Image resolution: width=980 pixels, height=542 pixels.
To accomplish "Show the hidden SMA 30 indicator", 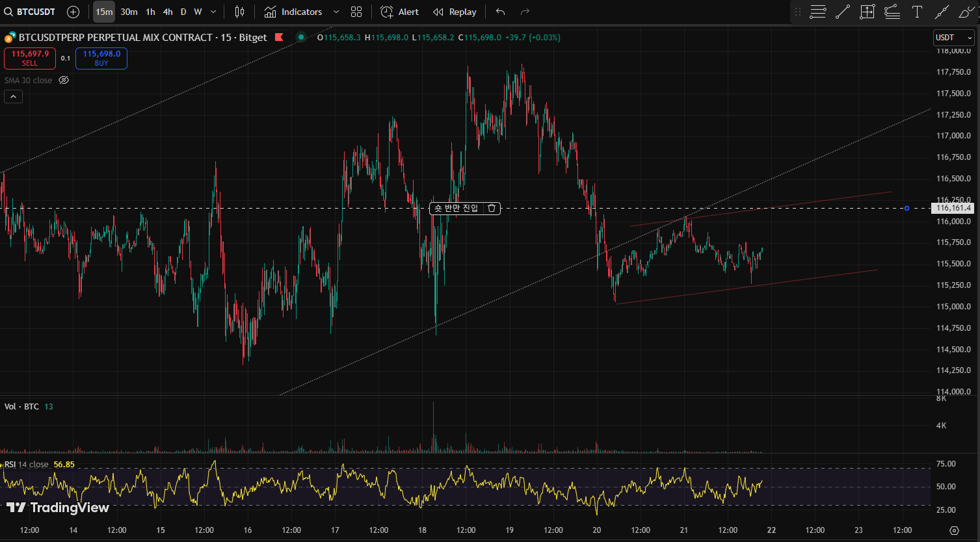I will (x=64, y=80).
